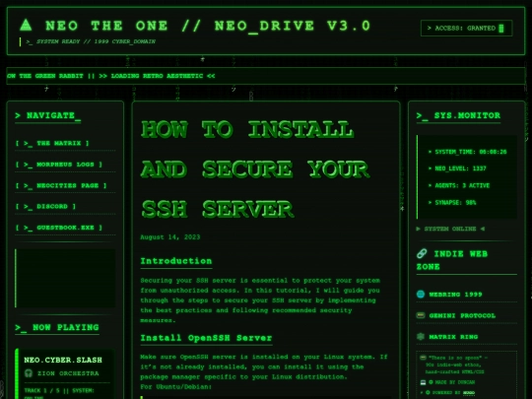
Task: Click the Zion Orchestra artist name
Action: coord(68,373)
